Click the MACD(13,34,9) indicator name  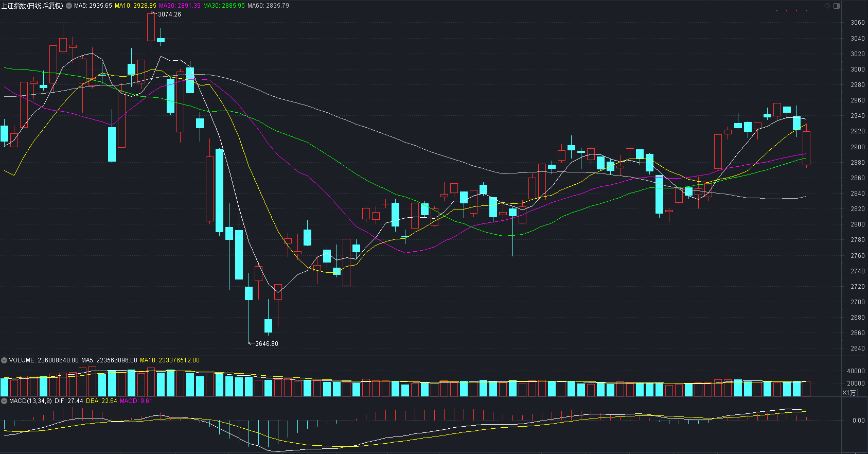click(30, 401)
